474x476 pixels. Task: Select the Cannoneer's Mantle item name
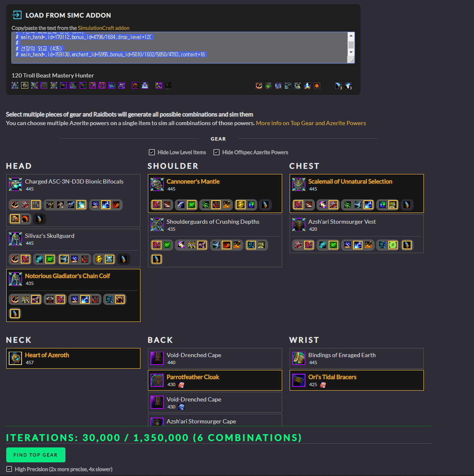click(x=193, y=181)
